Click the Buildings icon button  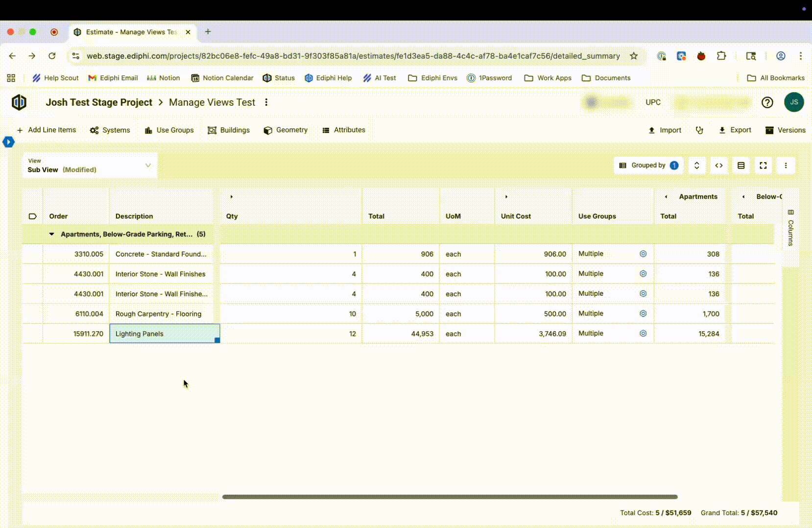pos(212,130)
